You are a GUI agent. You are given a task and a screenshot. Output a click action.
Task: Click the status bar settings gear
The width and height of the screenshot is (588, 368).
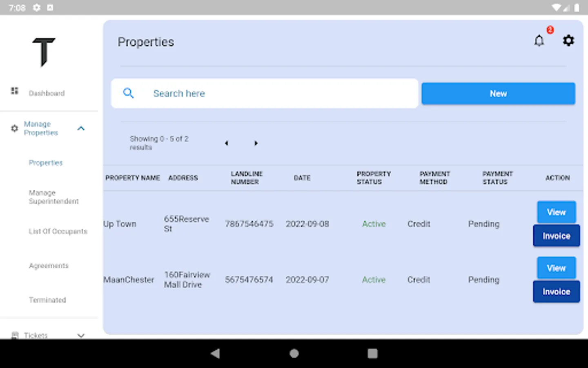click(x=37, y=7)
